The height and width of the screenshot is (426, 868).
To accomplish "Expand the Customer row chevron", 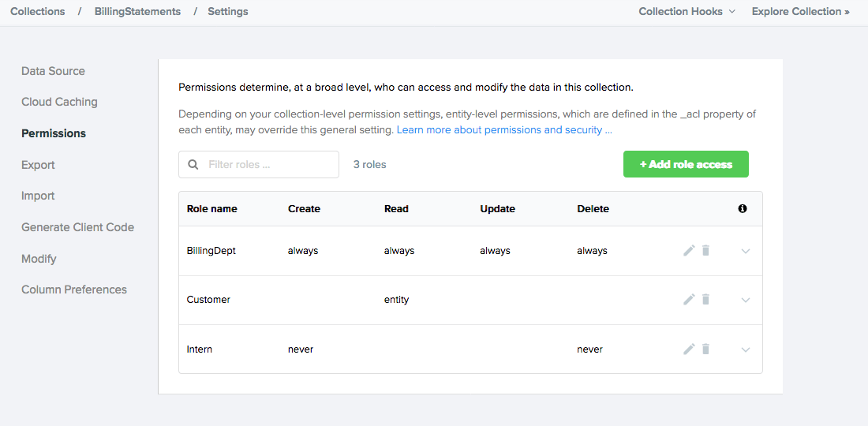I will (x=746, y=301).
